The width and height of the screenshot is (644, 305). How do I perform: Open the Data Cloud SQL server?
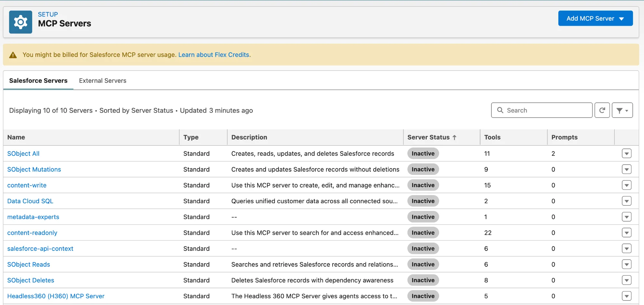[x=30, y=201]
